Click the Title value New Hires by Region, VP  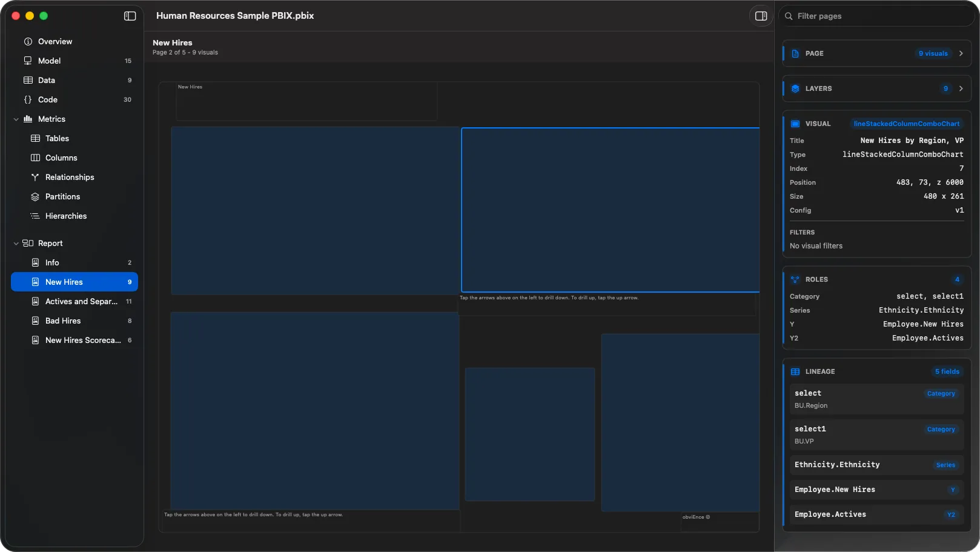pyautogui.click(x=912, y=141)
